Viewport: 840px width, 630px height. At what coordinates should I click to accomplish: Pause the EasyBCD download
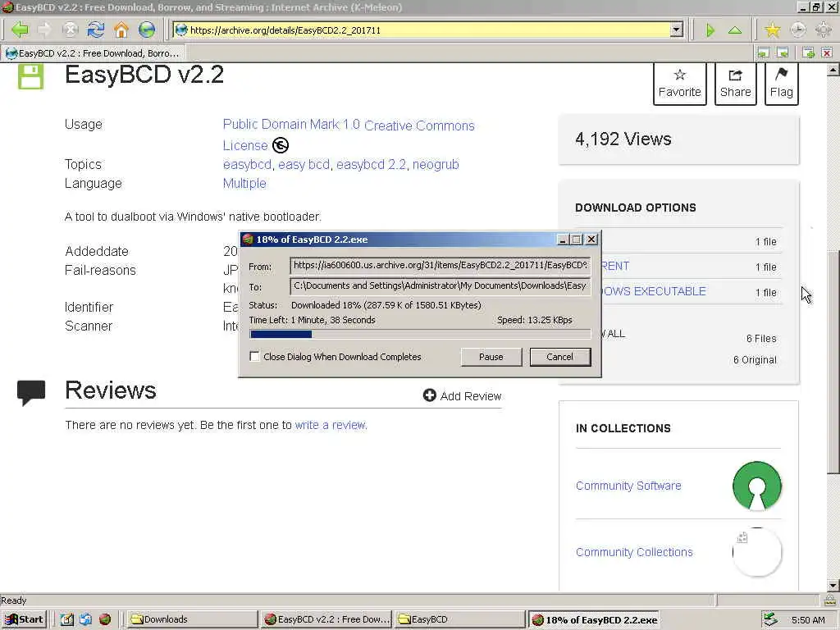(491, 357)
